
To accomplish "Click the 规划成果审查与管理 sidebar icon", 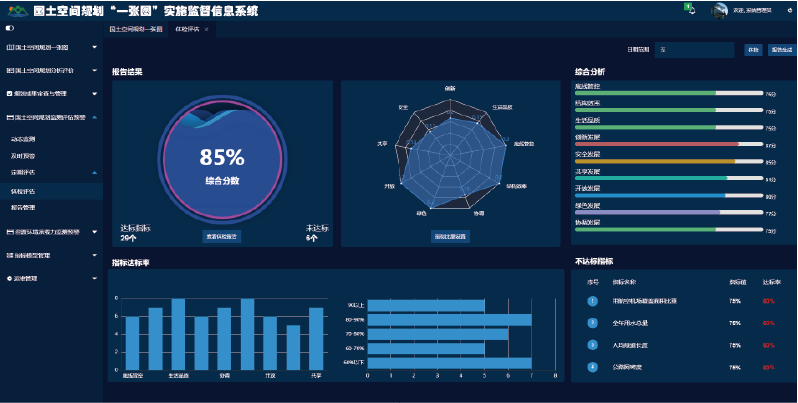I will pyautogui.click(x=9, y=94).
